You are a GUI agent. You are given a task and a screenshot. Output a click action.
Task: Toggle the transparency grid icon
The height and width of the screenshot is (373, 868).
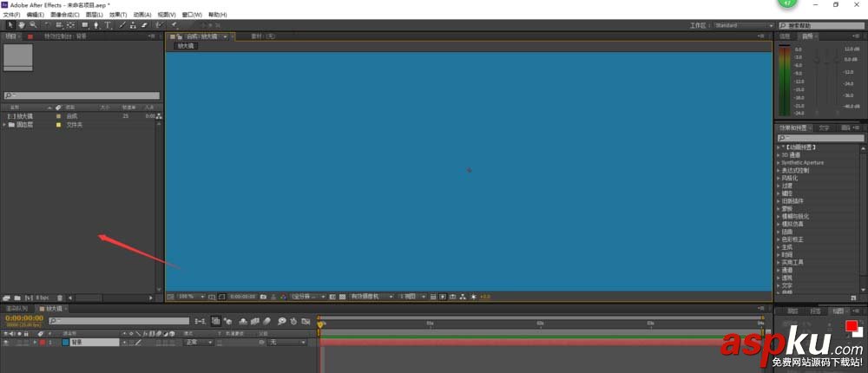[x=342, y=297]
